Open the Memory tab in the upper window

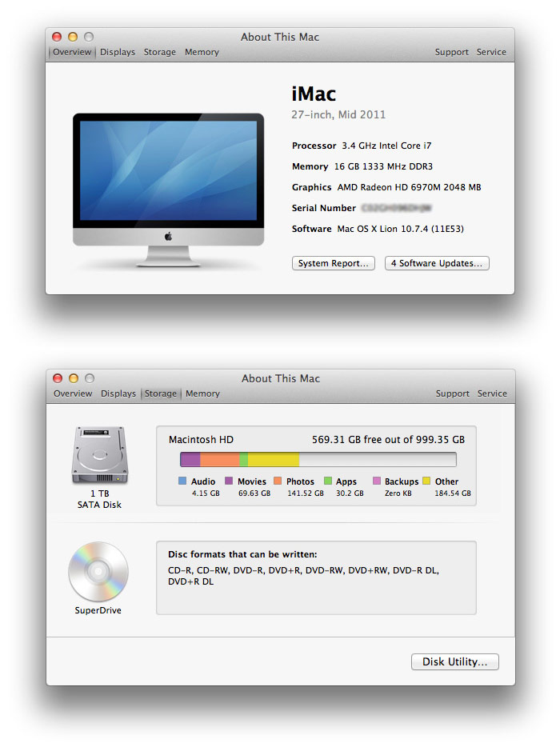click(202, 52)
